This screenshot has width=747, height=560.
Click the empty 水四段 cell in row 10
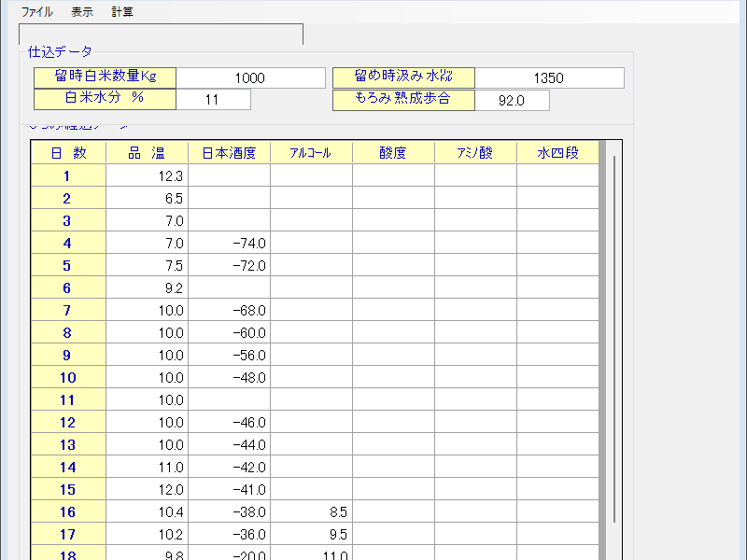coord(557,377)
